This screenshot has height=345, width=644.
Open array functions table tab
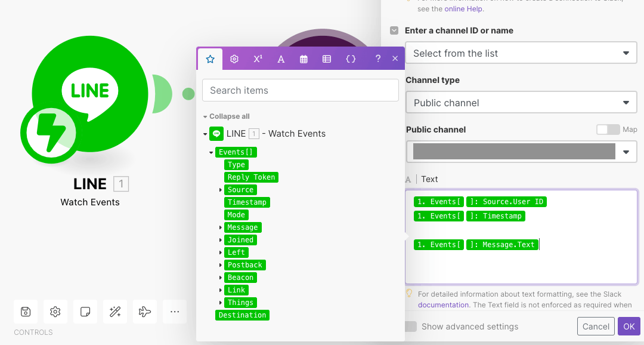tap(327, 59)
